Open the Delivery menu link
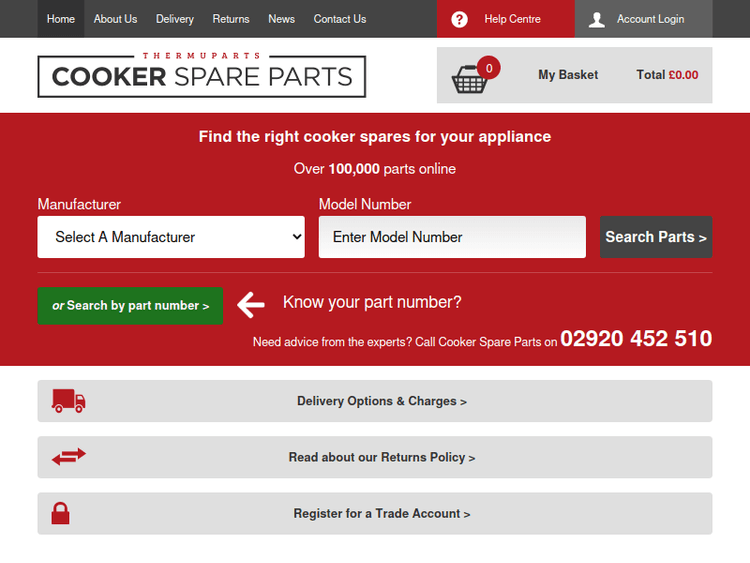 click(175, 19)
